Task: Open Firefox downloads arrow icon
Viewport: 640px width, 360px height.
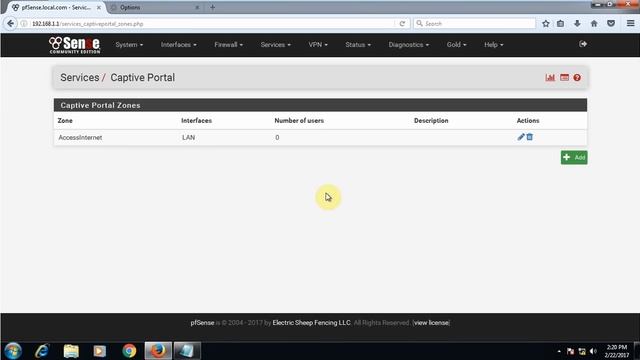Action: 577,24
